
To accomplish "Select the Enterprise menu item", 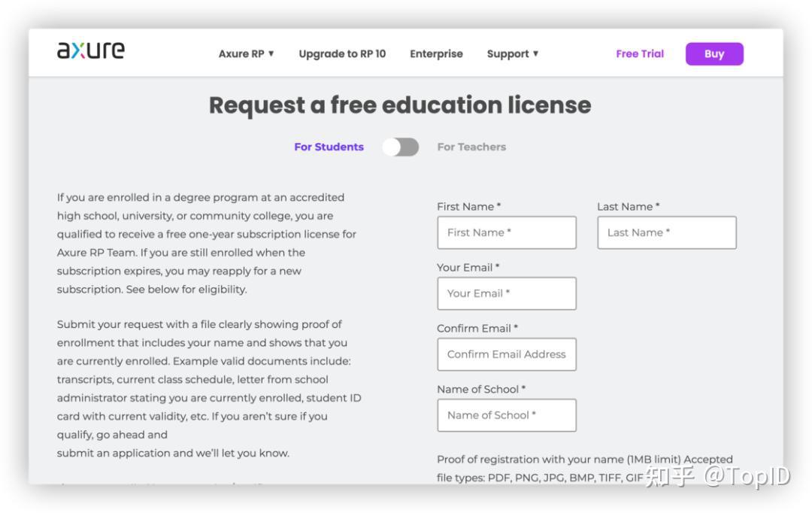I will (x=436, y=53).
